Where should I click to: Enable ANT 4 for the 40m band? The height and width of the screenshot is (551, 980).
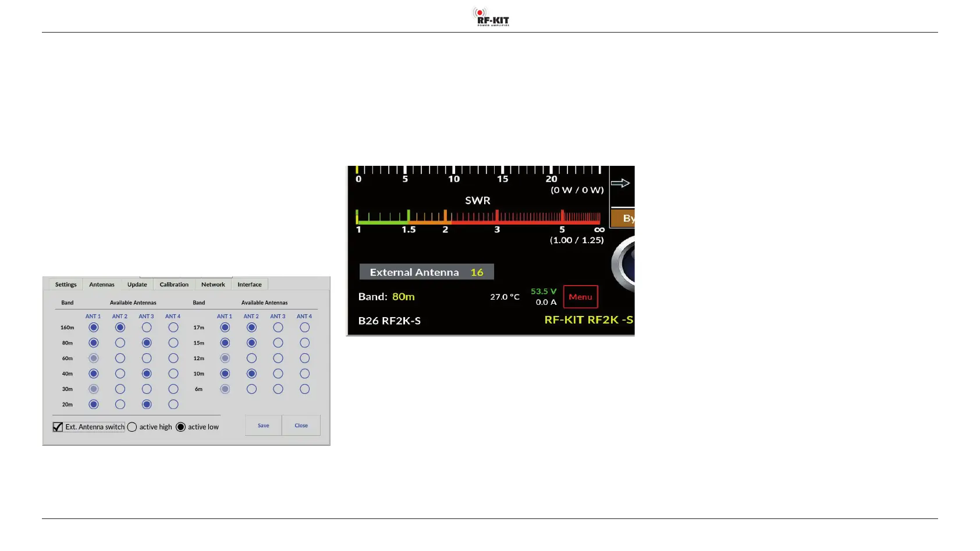[173, 374]
